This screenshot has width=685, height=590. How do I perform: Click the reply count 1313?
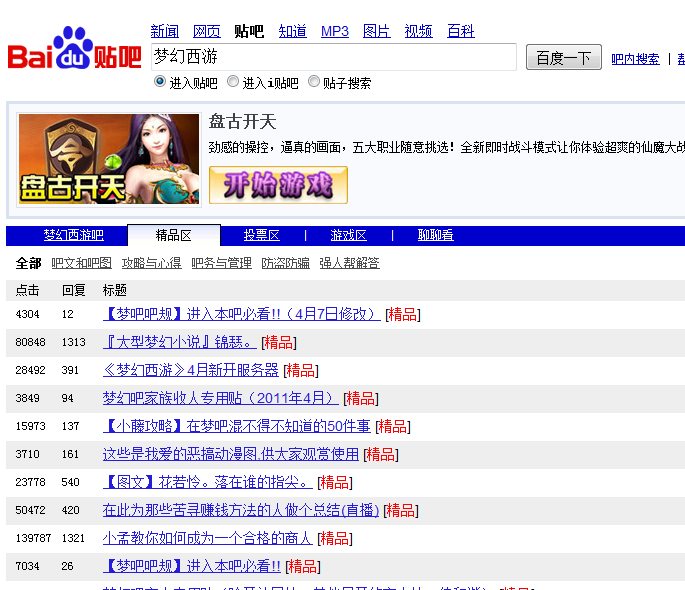(x=73, y=342)
